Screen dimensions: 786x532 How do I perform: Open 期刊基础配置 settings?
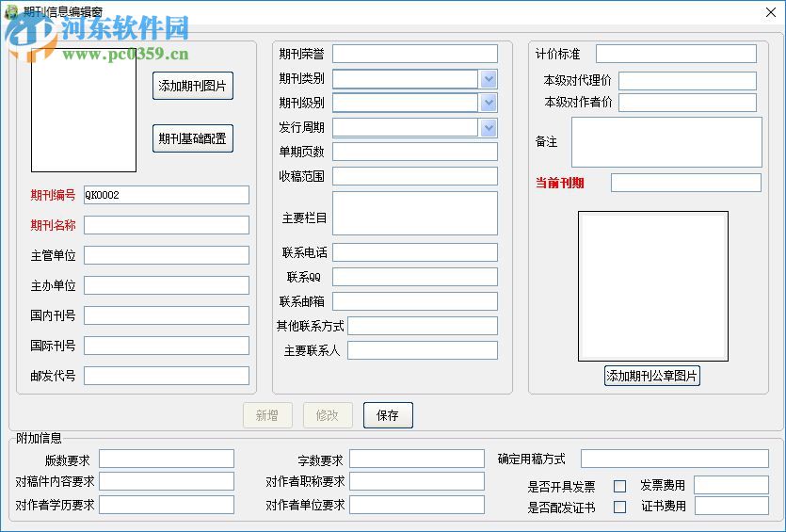coord(192,138)
